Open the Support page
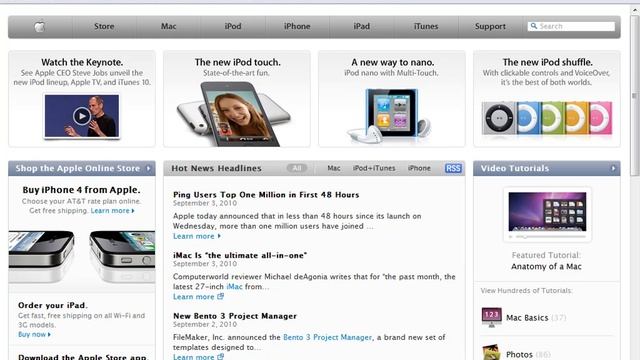 [x=490, y=26]
